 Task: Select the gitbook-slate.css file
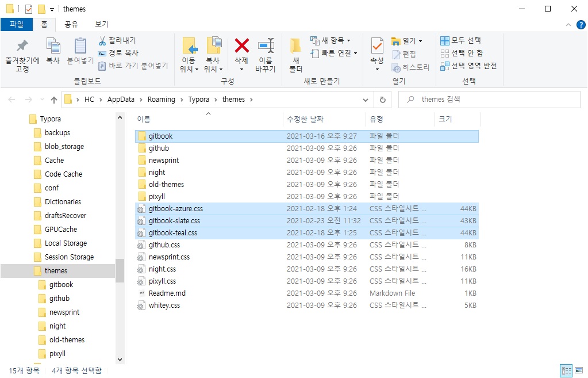tap(306, 221)
